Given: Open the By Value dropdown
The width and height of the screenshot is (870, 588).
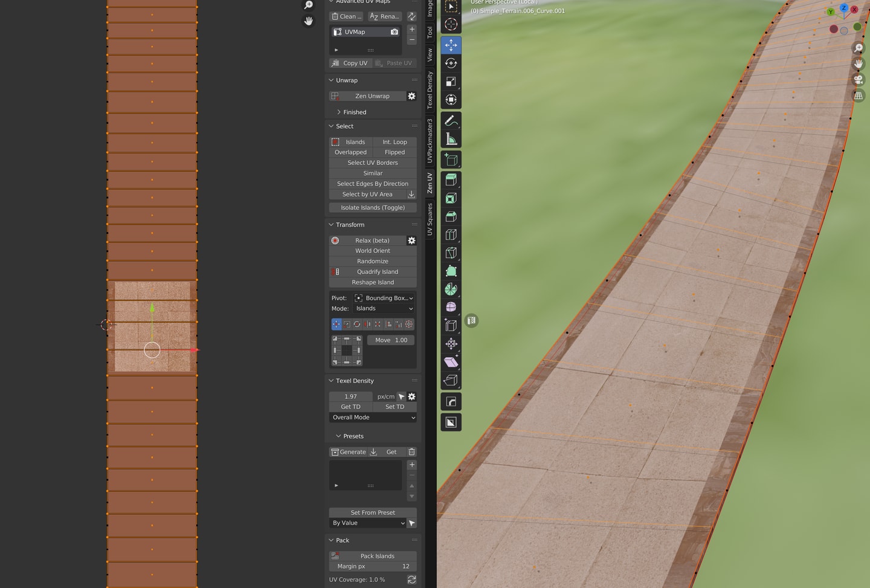Looking at the screenshot, I should (367, 523).
